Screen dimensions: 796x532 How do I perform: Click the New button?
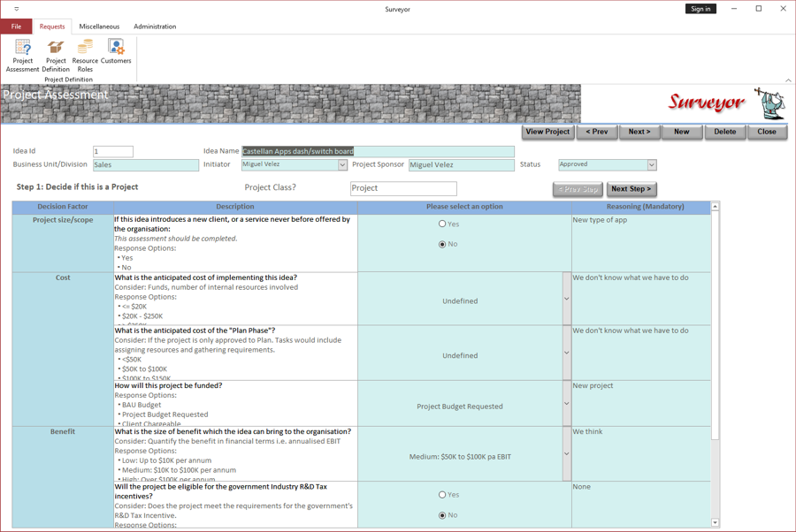[x=682, y=132]
